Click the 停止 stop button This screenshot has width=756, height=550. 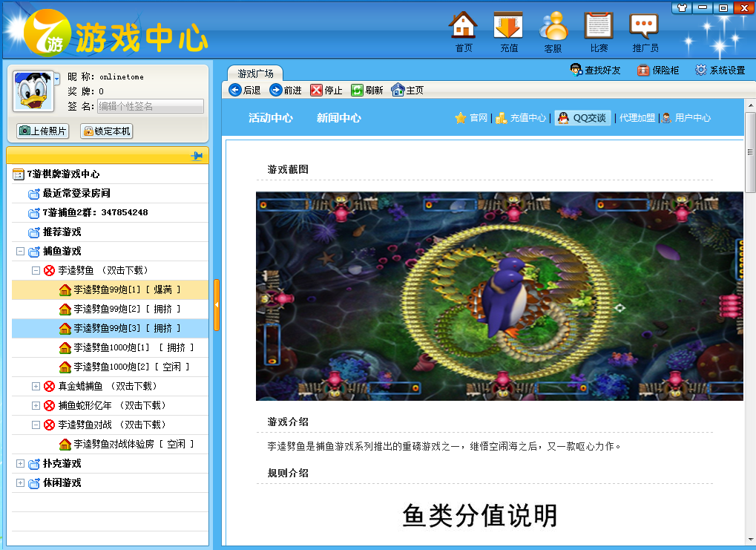326,91
